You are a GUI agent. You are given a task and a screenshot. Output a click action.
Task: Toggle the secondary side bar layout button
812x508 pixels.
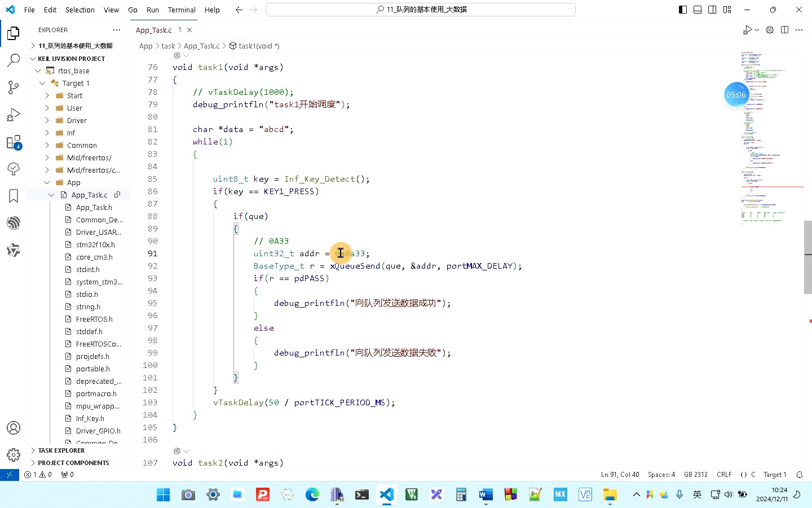point(712,10)
